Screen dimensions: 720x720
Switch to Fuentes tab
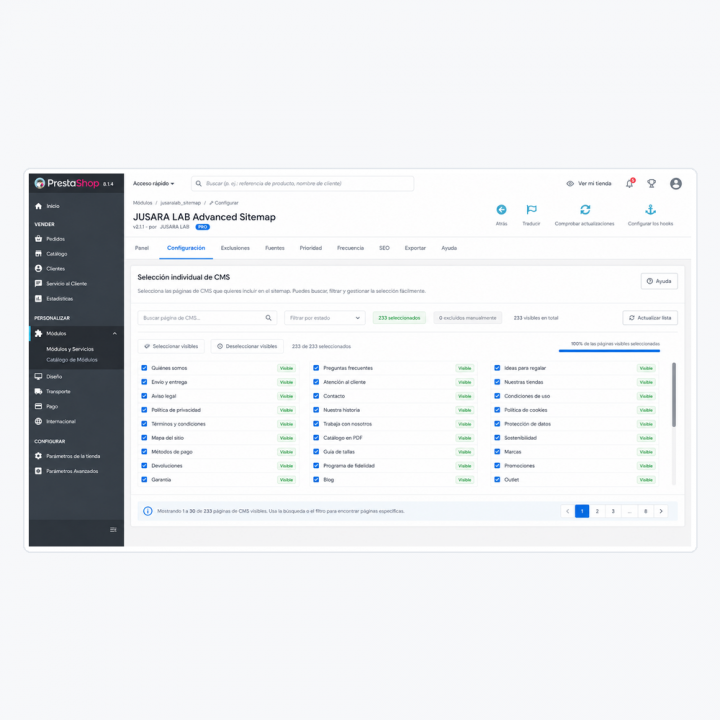[x=275, y=248]
